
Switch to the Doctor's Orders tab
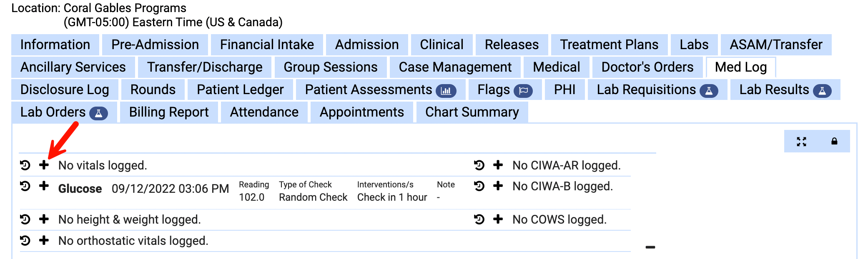point(647,67)
